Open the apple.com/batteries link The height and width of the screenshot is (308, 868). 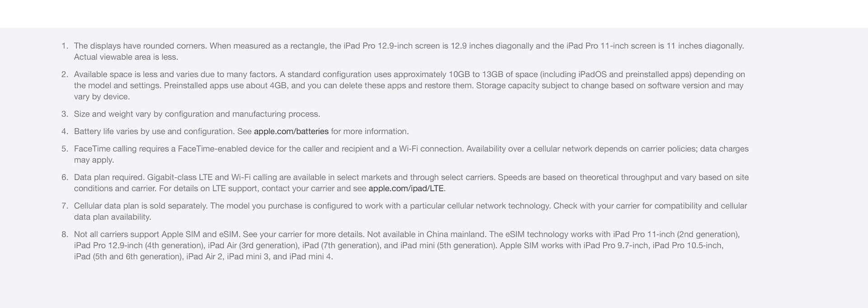pyautogui.click(x=291, y=132)
